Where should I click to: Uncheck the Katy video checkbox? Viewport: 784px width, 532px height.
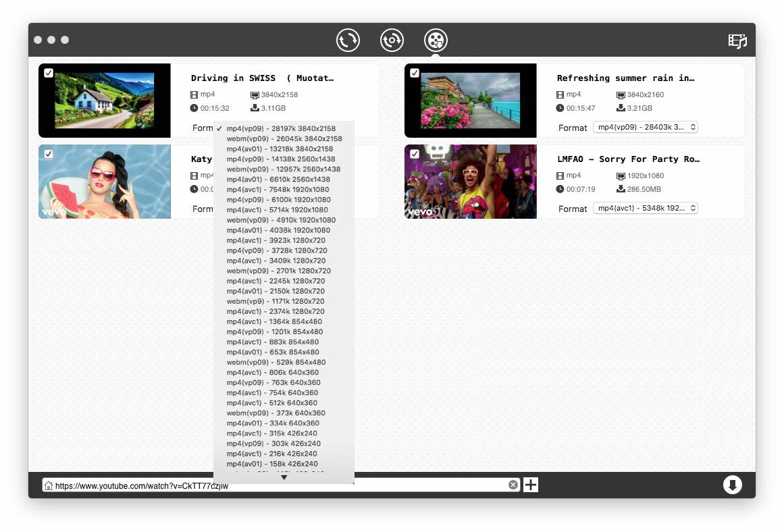tap(49, 154)
